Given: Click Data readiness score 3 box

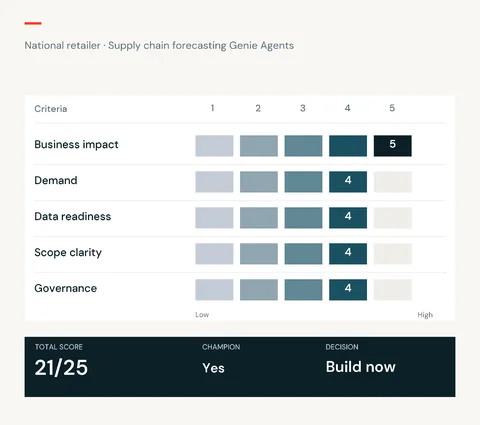Looking at the screenshot, I should tap(303, 218).
